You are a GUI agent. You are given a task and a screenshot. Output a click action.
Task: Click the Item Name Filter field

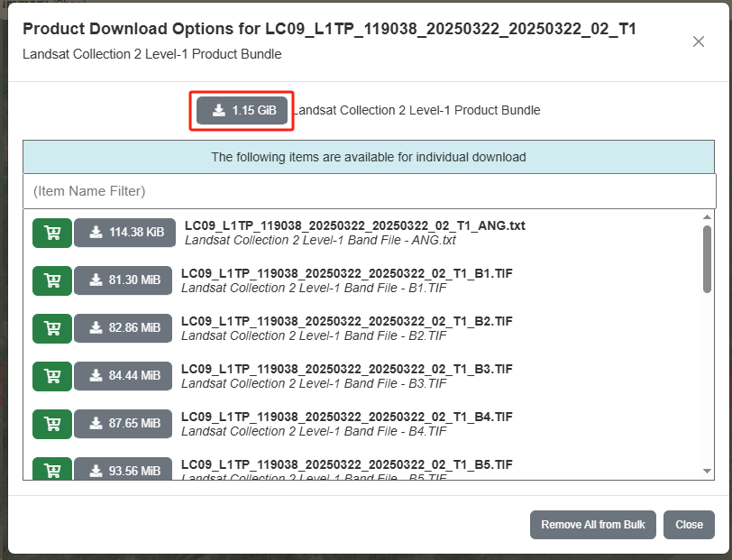click(x=370, y=191)
